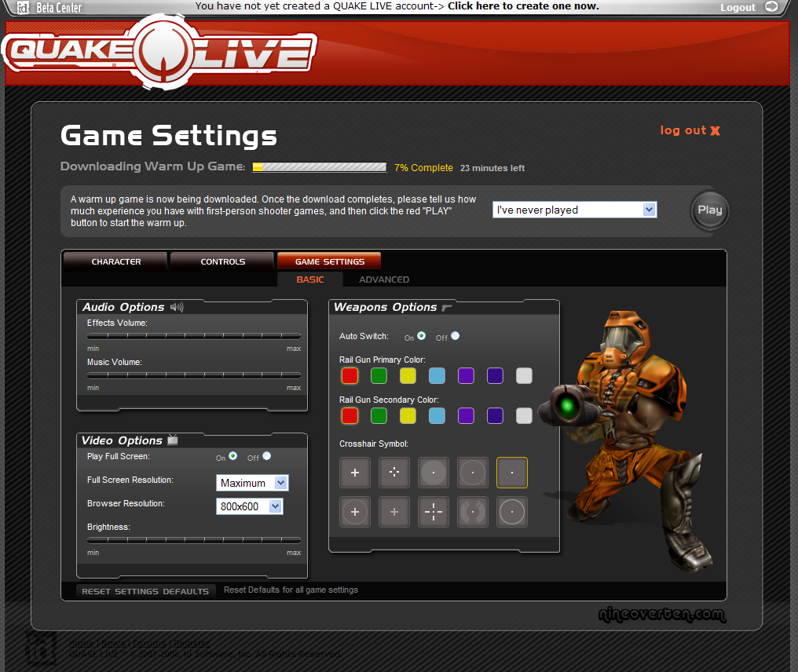798x672 pixels.
Task: Click the speaker icon beside Audio Options
Action: click(x=177, y=307)
